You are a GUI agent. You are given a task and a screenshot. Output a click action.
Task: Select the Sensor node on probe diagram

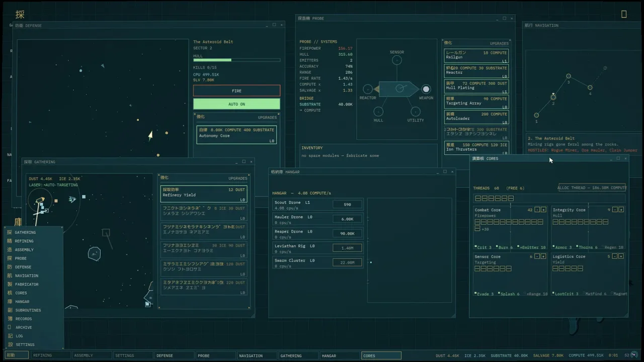pyautogui.click(x=397, y=60)
